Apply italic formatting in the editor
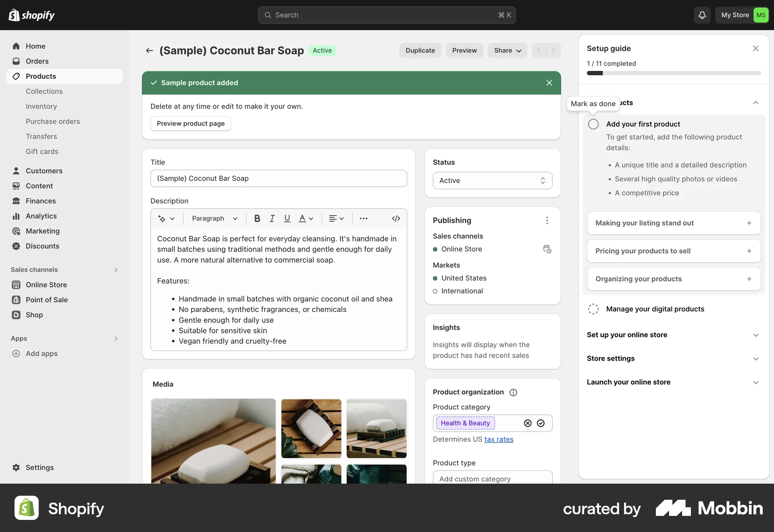The width and height of the screenshot is (774, 532). point(272,218)
